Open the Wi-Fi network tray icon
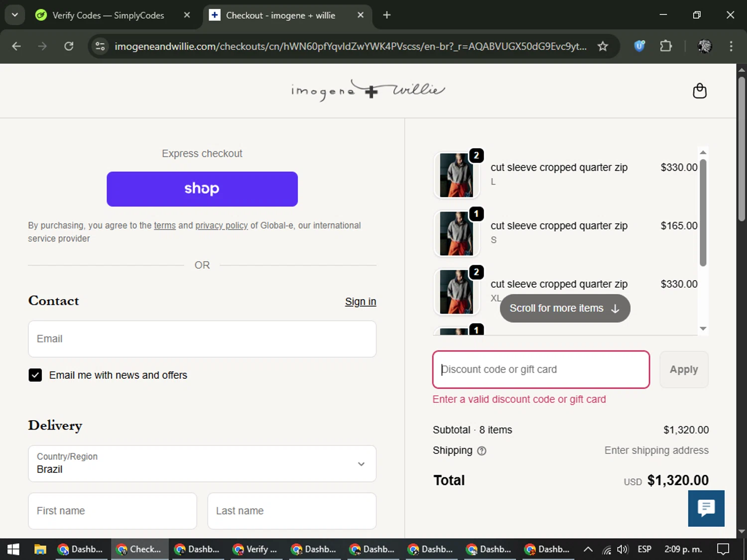747x560 pixels. point(606,550)
